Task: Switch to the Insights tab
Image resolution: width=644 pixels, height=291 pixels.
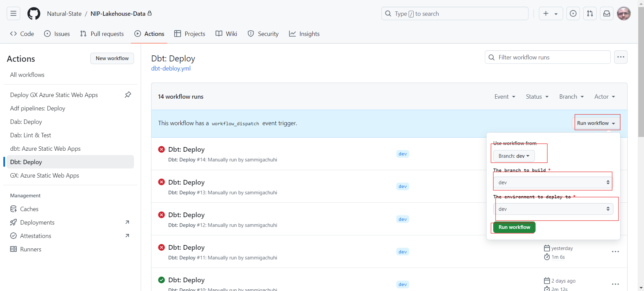Action: [x=304, y=34]
